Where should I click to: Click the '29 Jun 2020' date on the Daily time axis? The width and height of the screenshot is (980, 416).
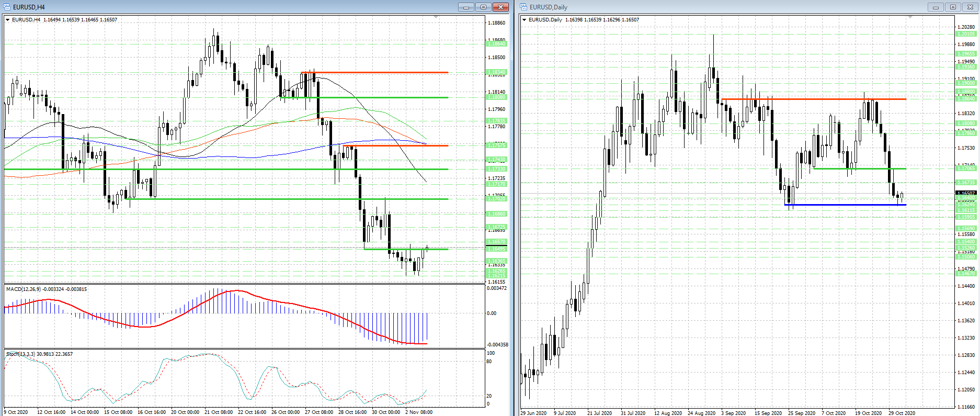click(533, 413)
